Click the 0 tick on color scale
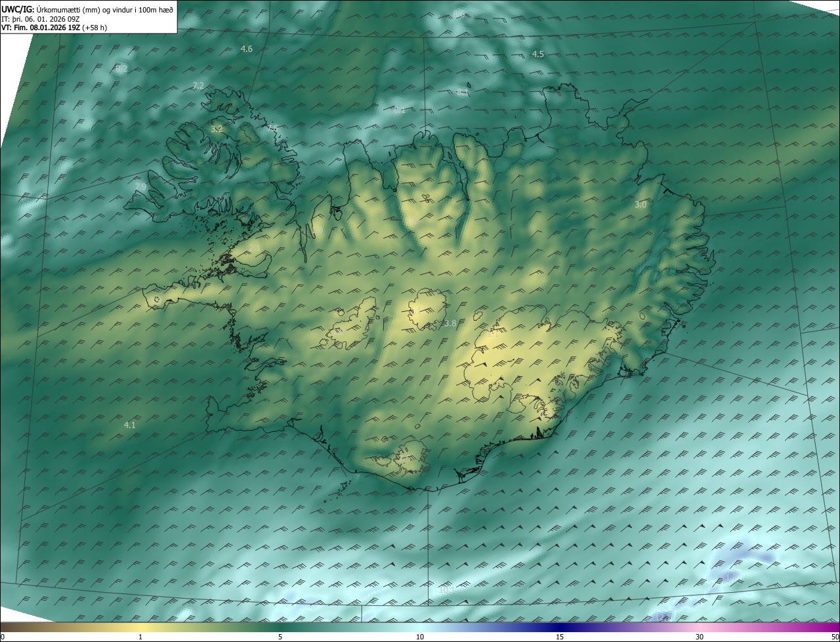Screen dimensions: 840x642 [3, 637]
